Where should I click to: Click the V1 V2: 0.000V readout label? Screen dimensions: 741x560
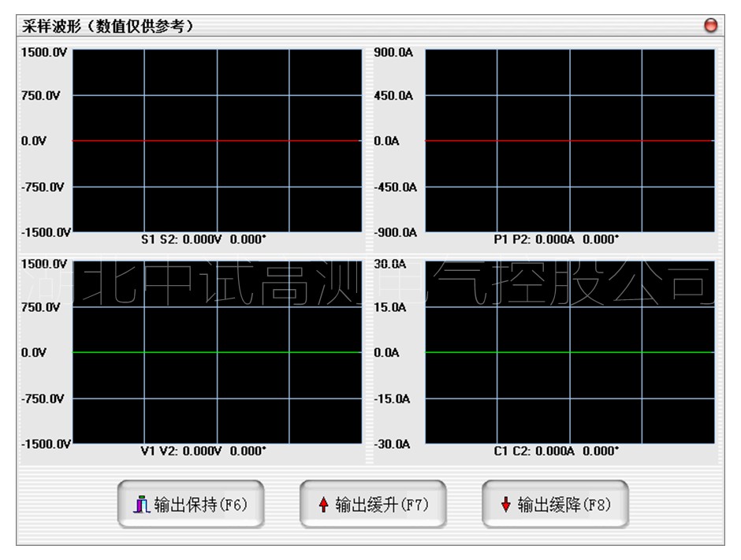coord(203,451)
